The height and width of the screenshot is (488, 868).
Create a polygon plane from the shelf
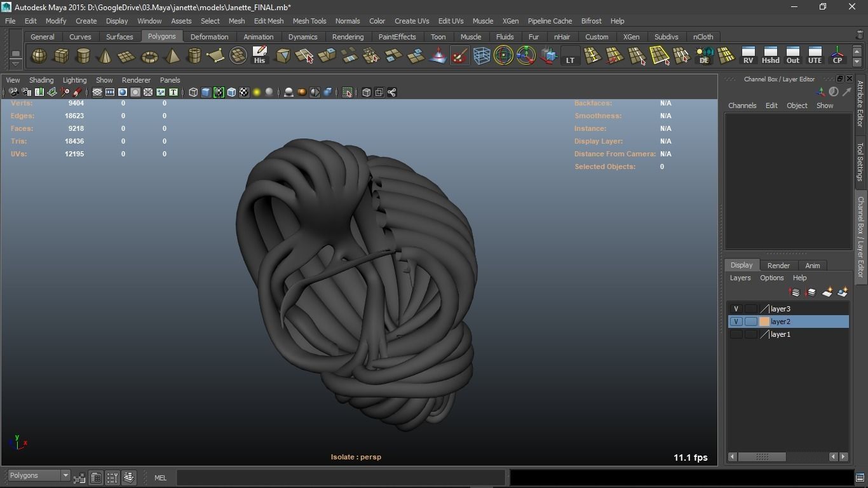click(127, 56)
